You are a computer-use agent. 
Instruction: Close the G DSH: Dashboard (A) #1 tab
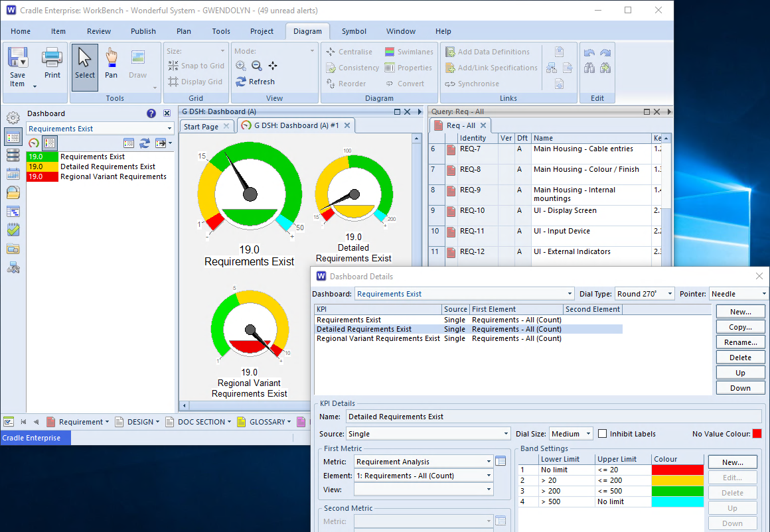347,125
